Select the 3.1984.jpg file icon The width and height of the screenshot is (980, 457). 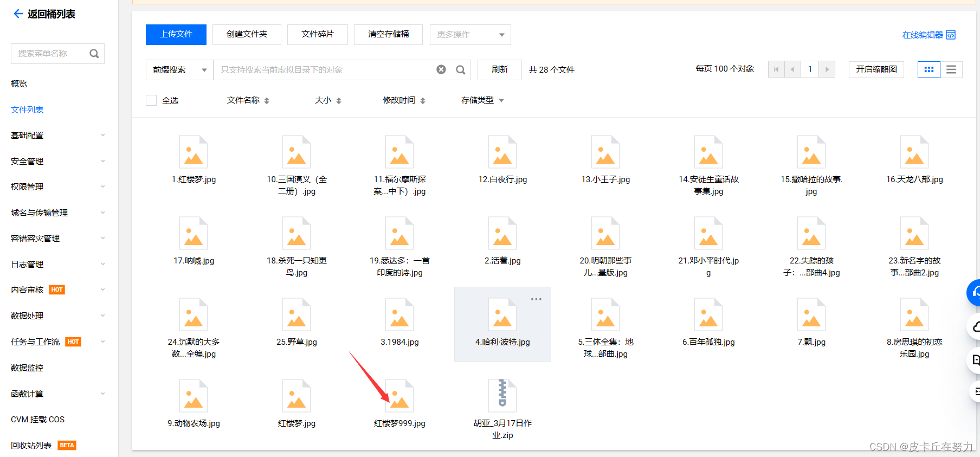pos(399,314)
